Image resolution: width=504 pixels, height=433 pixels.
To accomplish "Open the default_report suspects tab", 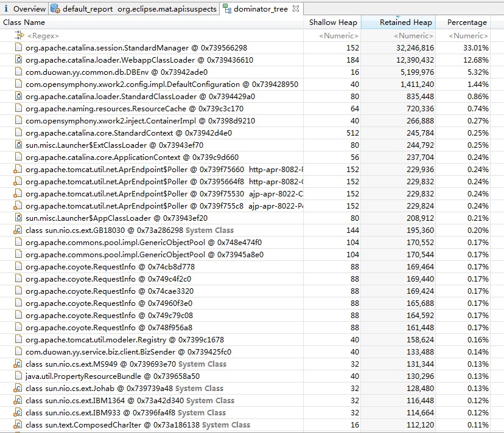I will [134, 9].
